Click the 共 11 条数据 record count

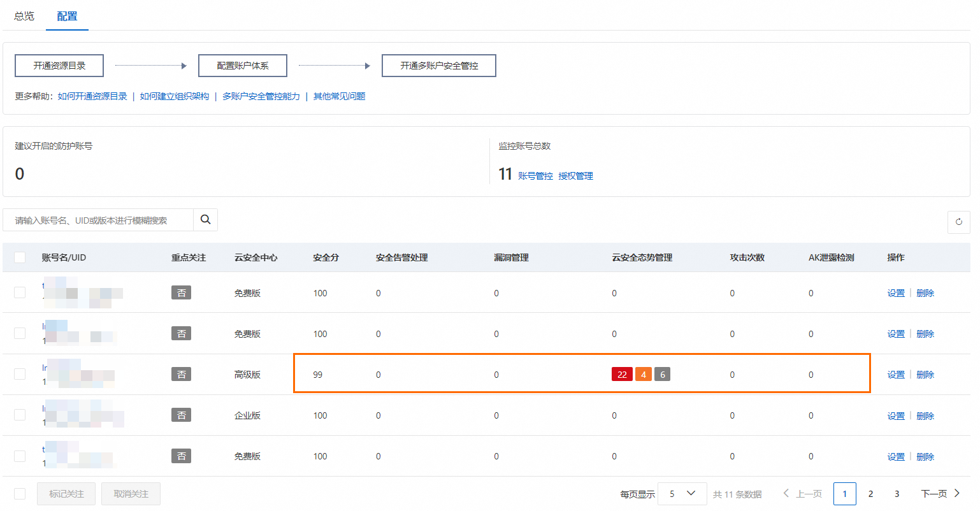coord(737,494)
